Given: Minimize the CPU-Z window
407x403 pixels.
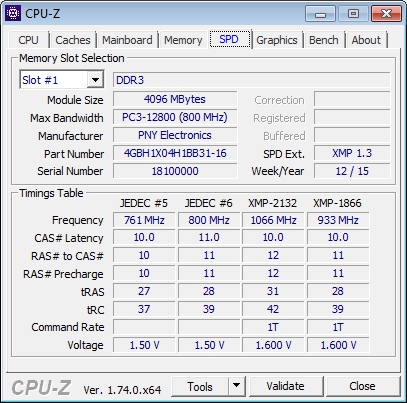Looking at the screenshot, I should 321,14.
